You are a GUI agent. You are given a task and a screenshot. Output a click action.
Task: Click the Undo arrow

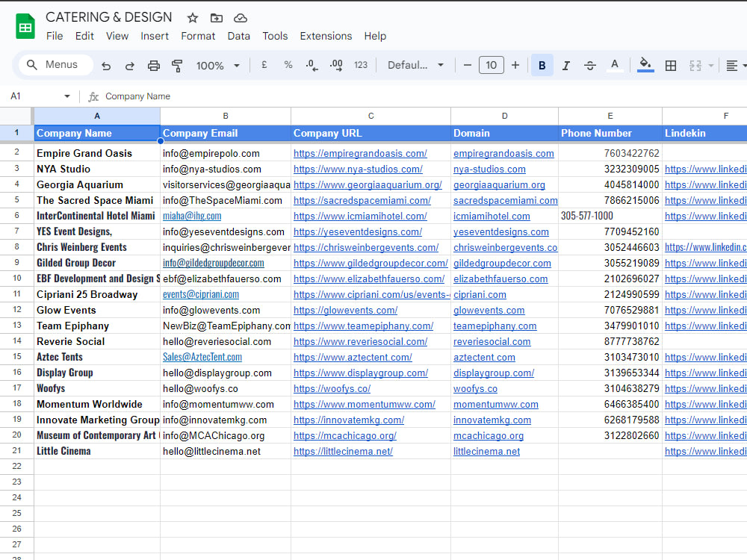pos(106,65)
